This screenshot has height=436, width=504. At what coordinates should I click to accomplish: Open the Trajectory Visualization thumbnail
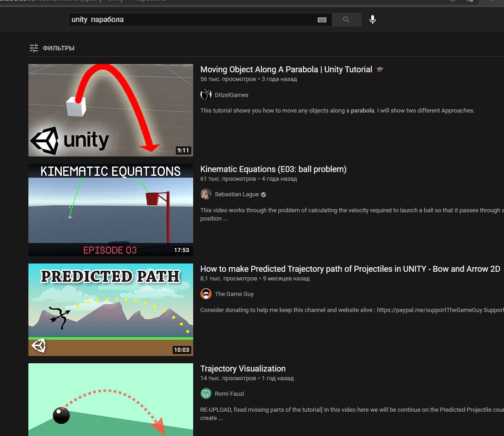pyautogui.click(x=111, y=400)
